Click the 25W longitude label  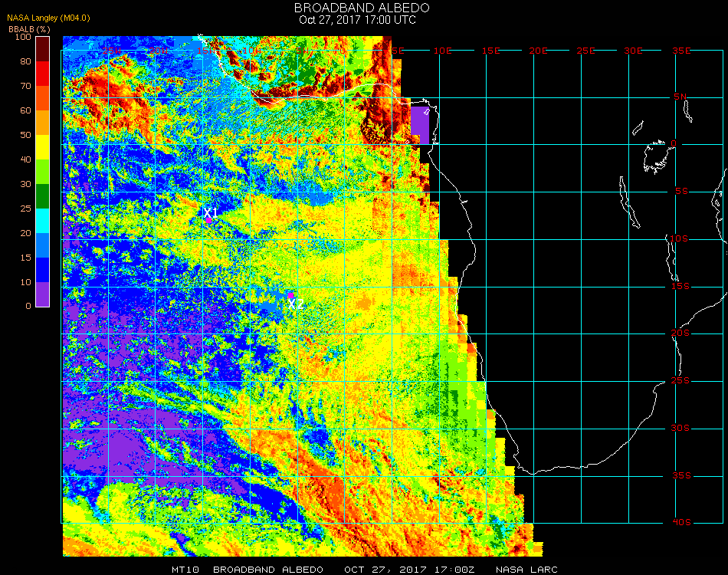(x=112, y=51)
